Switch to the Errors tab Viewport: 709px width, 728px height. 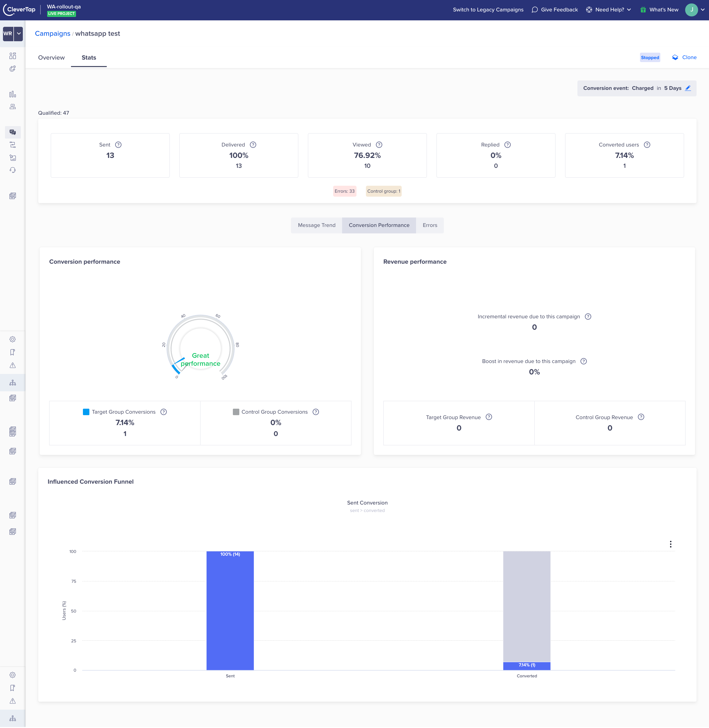click(430, 225)
